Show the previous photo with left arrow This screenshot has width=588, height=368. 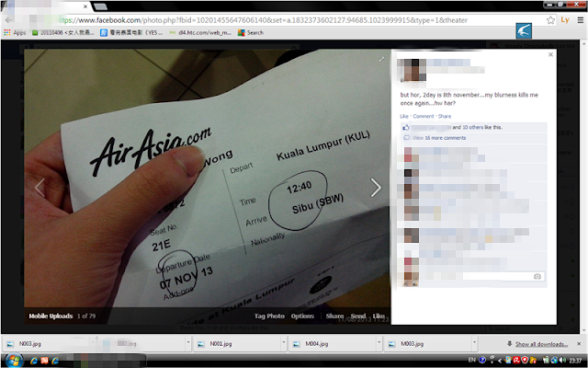coord(40,188)
